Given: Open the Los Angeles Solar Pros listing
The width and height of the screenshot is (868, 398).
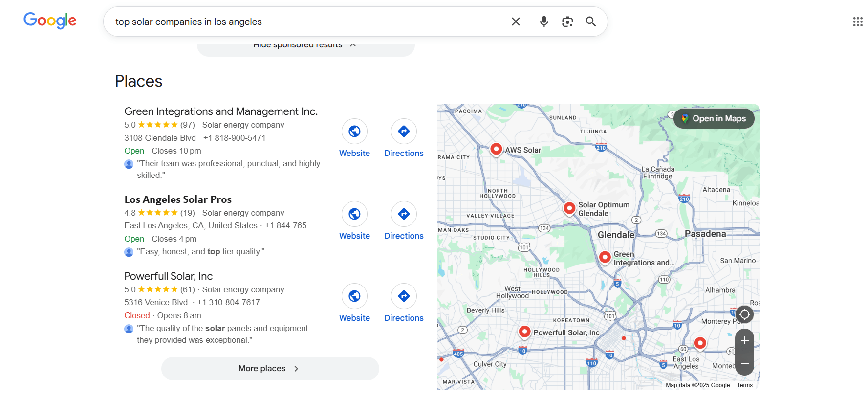Looking at the screenshot, I should coord(178,199).
